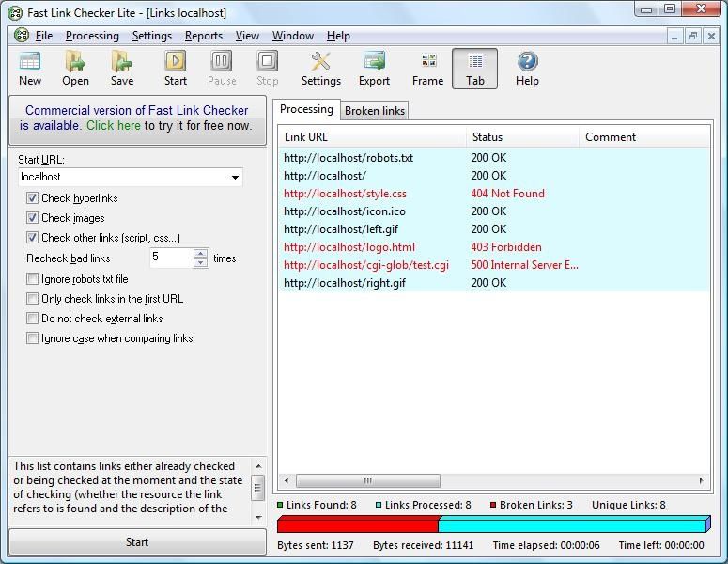Select http://localhost/robots.txt row
This screenshot has width=728, height=564.
click(494, 158)
